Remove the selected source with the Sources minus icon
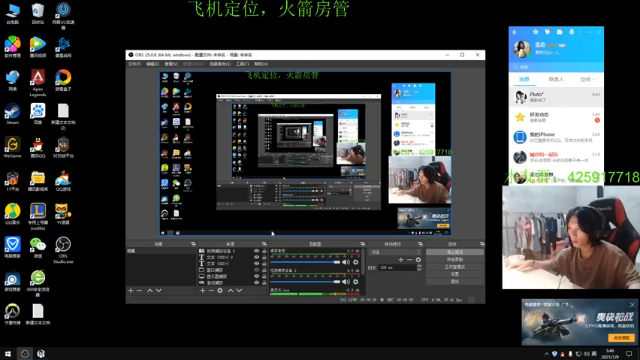640x360 pixels. point(211,291)
